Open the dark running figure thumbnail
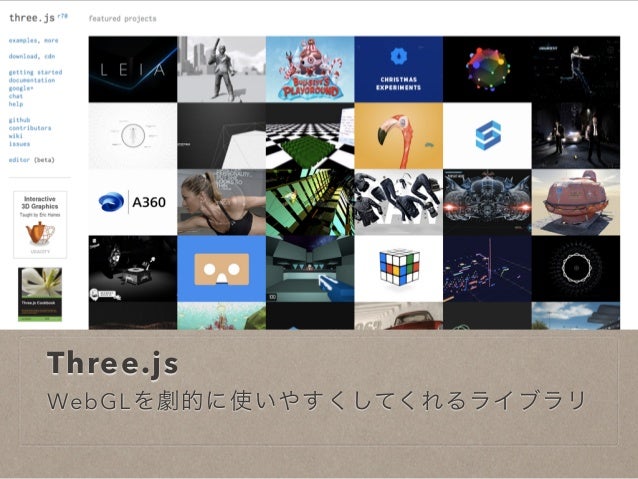638x479 pixels. pos(576,69)
